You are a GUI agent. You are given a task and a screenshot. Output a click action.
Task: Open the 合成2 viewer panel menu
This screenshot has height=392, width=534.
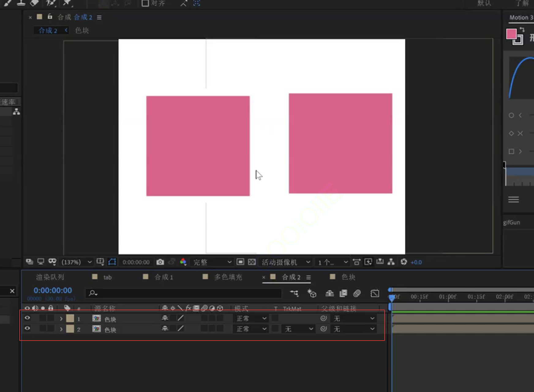(x=99, y=17)
